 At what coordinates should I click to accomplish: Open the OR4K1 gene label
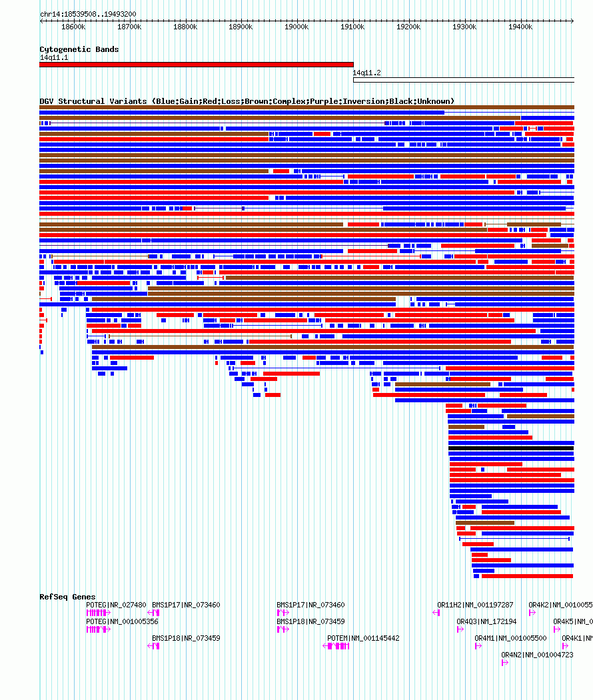pos(578,639)
